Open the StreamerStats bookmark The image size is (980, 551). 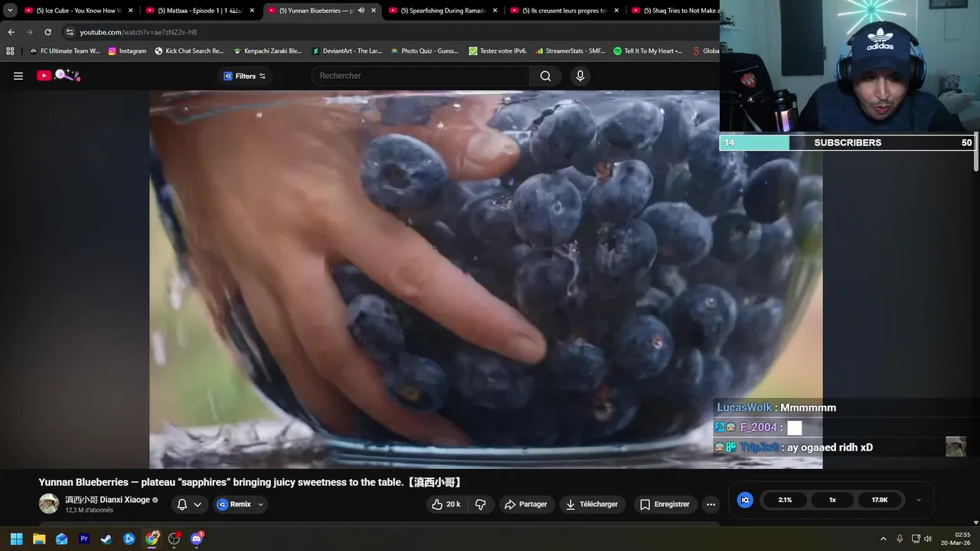pos(570,51)
